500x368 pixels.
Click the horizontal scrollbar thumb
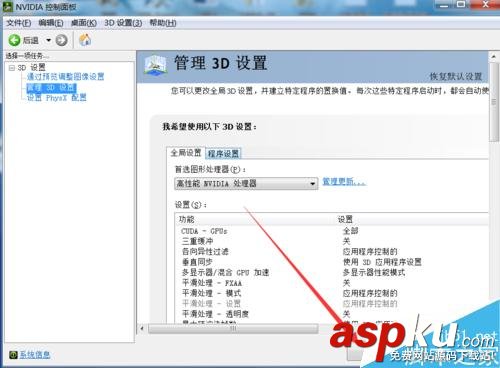coord(233,329)
